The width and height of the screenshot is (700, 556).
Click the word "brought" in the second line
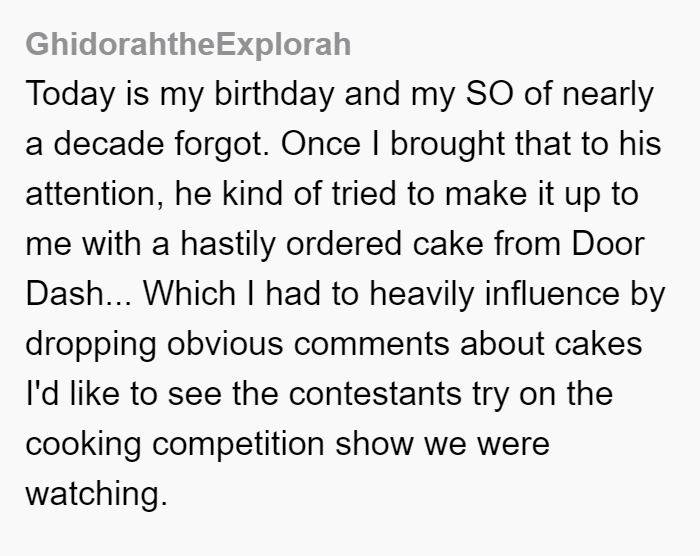(447, 145)
